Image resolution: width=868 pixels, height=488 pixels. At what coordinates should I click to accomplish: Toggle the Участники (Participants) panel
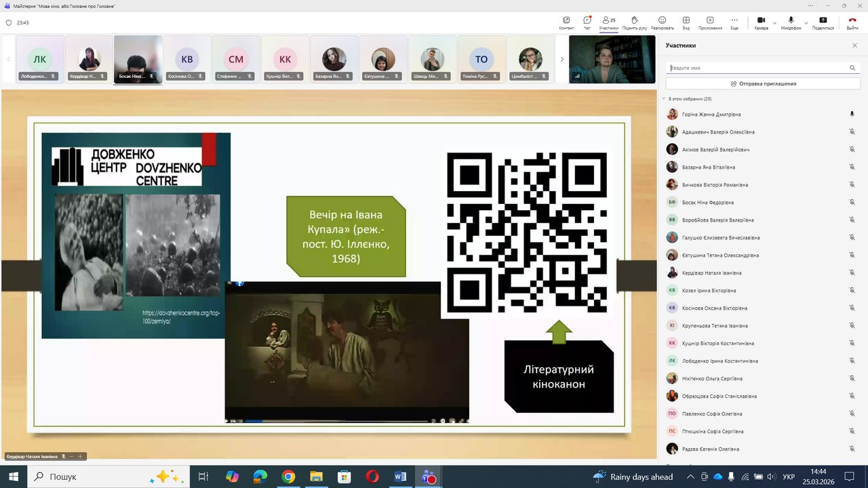608,22
